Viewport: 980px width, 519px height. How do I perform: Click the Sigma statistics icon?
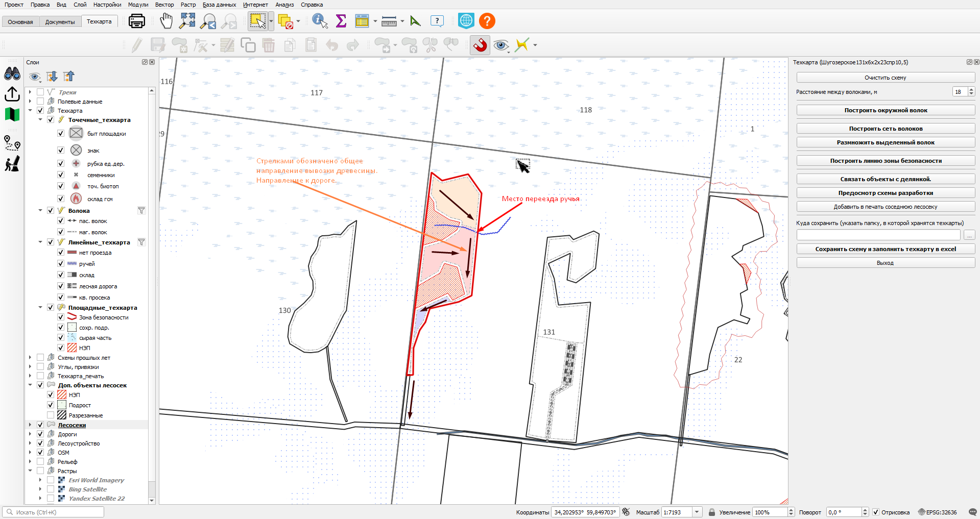tap(341, 21)
